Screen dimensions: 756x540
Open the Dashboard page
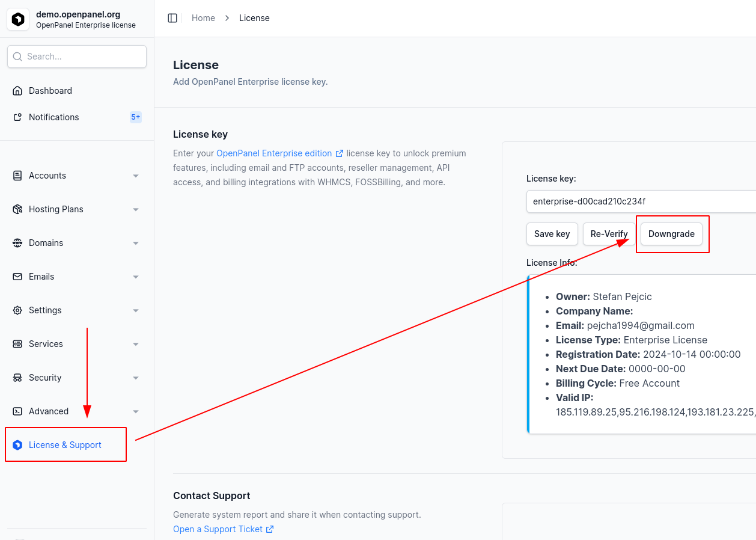tap(77, 91)
